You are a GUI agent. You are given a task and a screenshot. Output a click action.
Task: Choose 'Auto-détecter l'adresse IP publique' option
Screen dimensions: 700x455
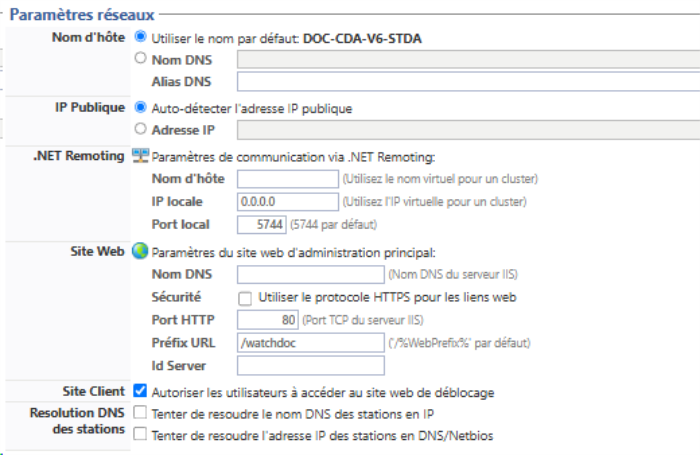point(141,108)
